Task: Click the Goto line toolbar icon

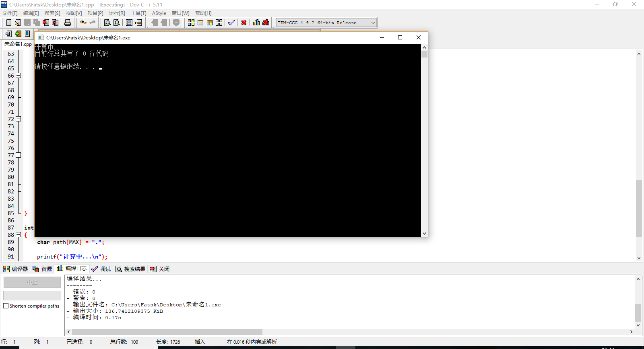Action: click(x=138, y=23)
